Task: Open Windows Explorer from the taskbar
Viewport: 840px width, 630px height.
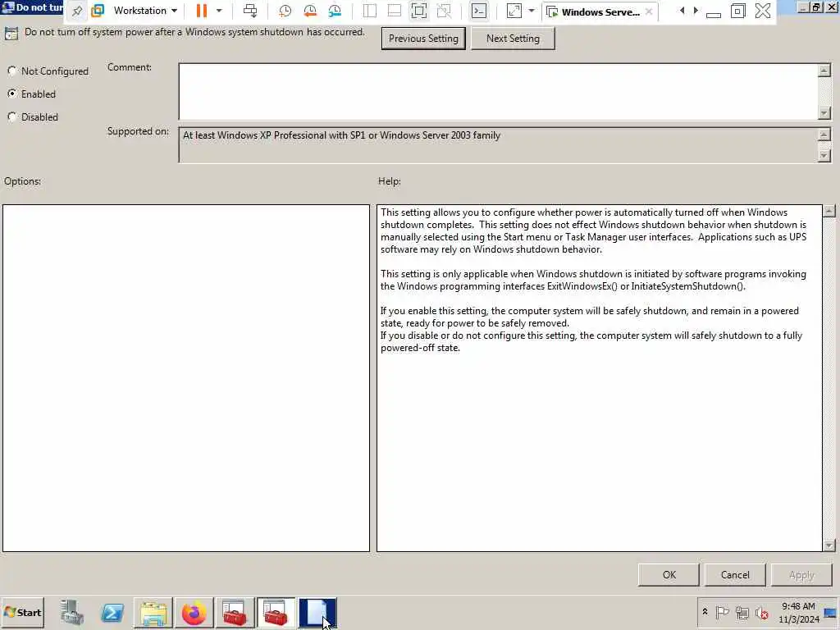Action: 153,613
